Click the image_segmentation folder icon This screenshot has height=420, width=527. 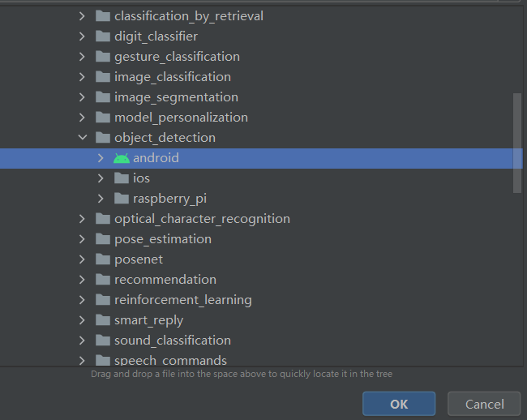pyautogui.click(x=103, y=97)
